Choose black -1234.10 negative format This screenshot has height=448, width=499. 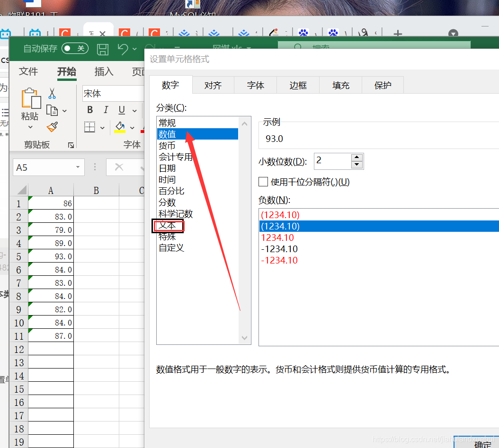tap(379, 249)
